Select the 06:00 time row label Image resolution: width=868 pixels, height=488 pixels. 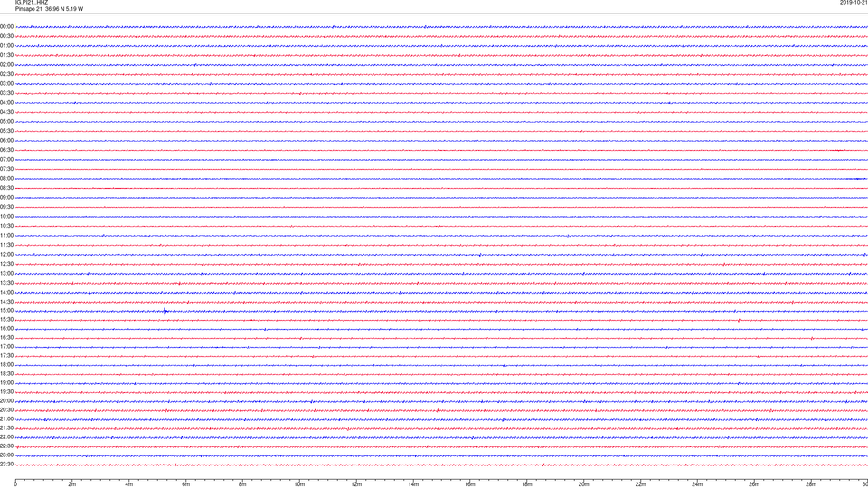(x=6, y=141)
